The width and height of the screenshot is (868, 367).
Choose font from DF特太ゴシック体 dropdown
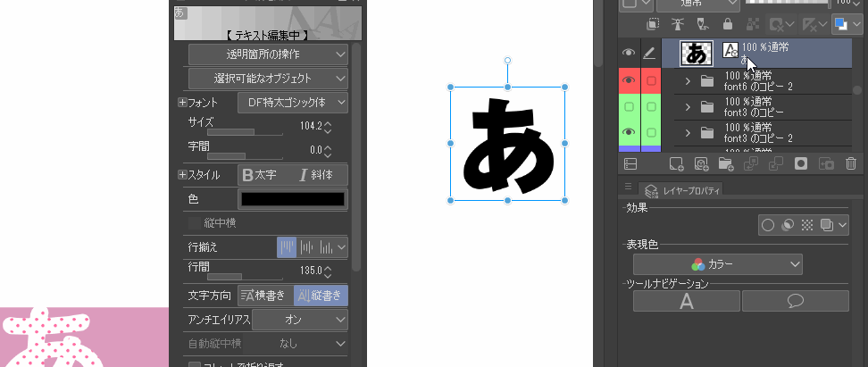coord(293,103)
